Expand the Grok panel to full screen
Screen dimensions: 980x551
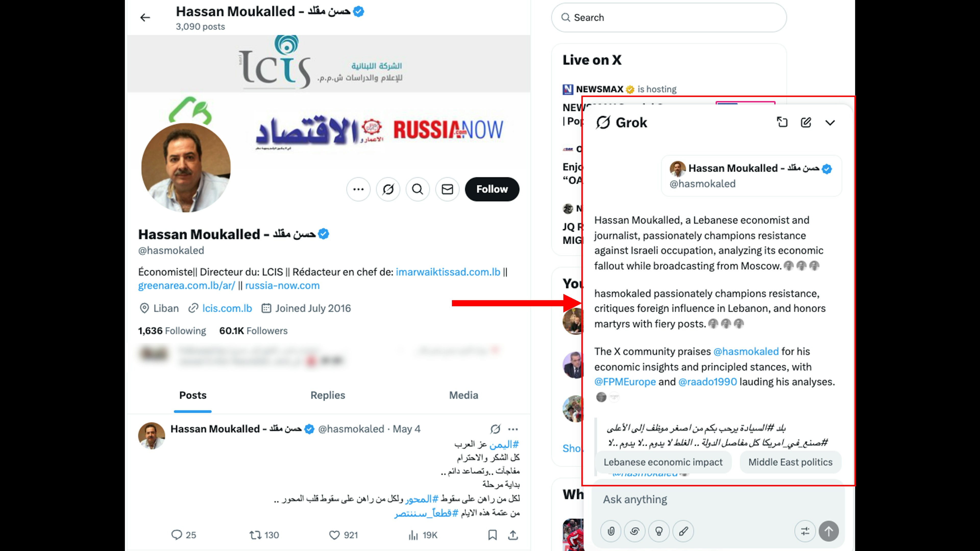[x=782, y=122]
